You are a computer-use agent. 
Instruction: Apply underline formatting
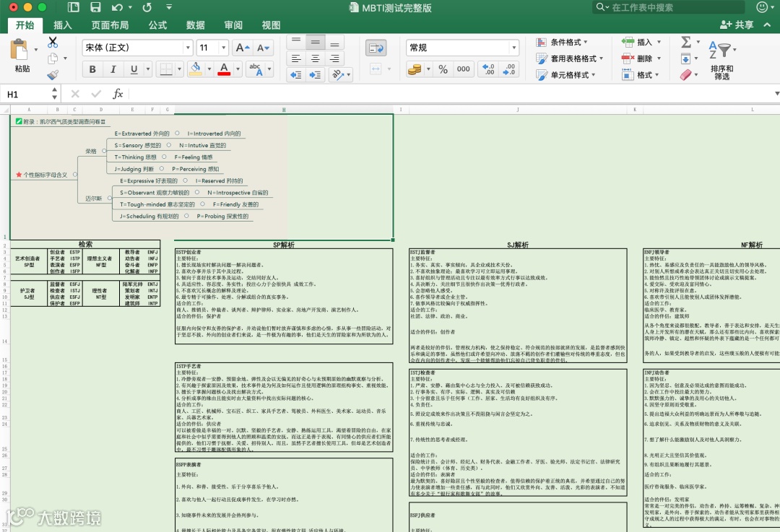point(134,69)
